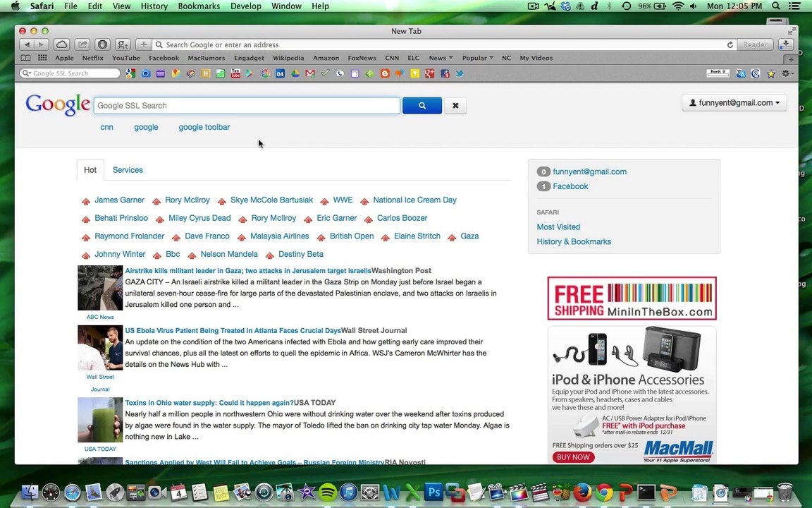This screenshot has height=508, width=812.
Task: Open the Blogger icon in Google toolbar
Action: [385, 73]
